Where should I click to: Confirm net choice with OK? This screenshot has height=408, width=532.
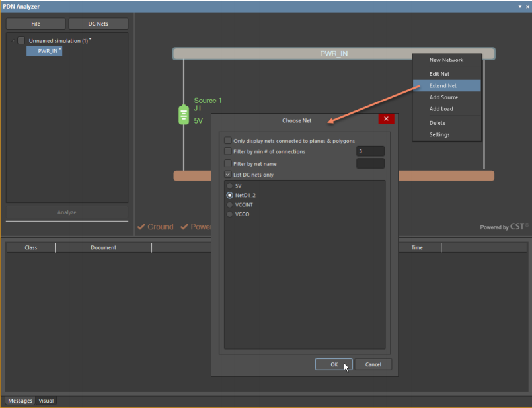[x=334, y=364]
